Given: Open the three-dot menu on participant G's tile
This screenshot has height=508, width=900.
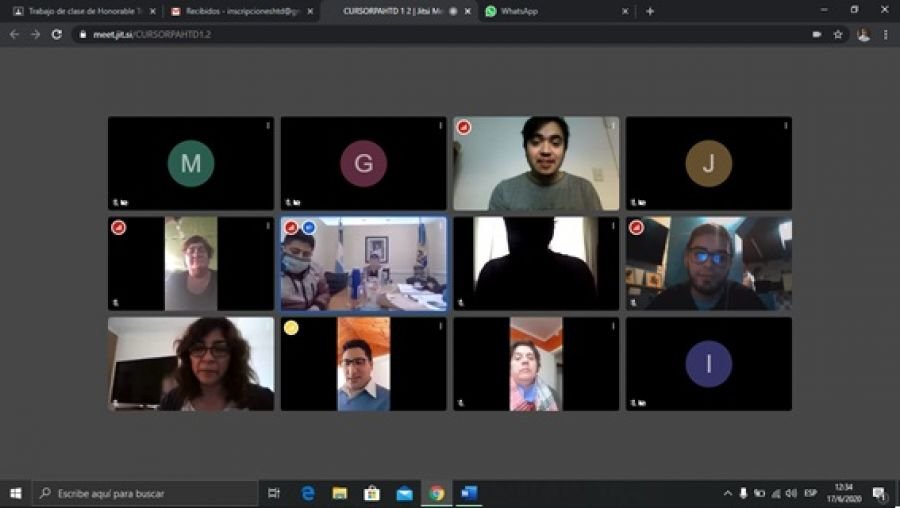Looking at the screenshot, I should 440,126.
